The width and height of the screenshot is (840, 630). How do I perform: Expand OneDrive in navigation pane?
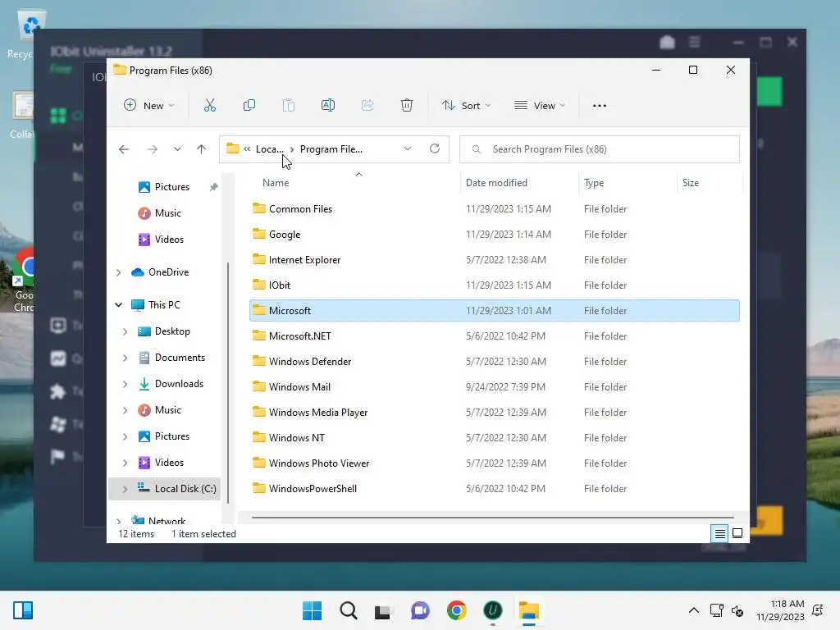tap(118, 272)
